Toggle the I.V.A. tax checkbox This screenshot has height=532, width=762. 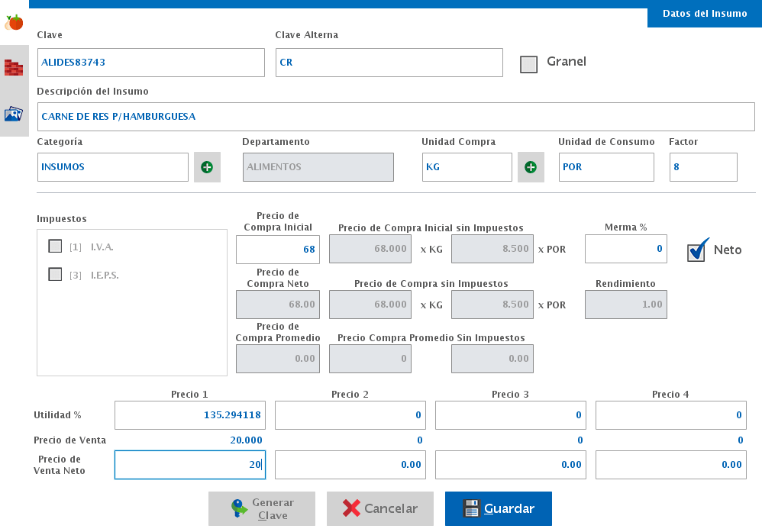click(55, 247)
